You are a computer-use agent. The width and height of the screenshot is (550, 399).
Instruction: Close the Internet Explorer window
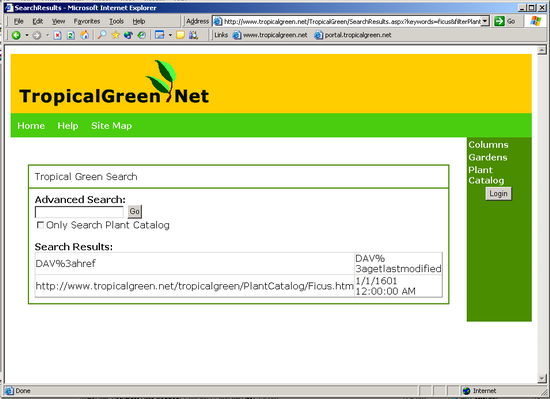(x=541, y=8)
